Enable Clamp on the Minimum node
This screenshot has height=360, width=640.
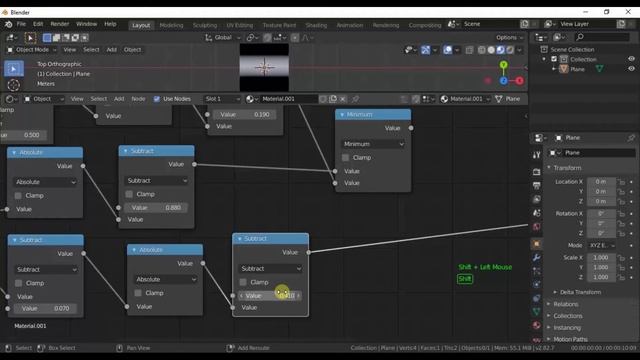(345, 158)
